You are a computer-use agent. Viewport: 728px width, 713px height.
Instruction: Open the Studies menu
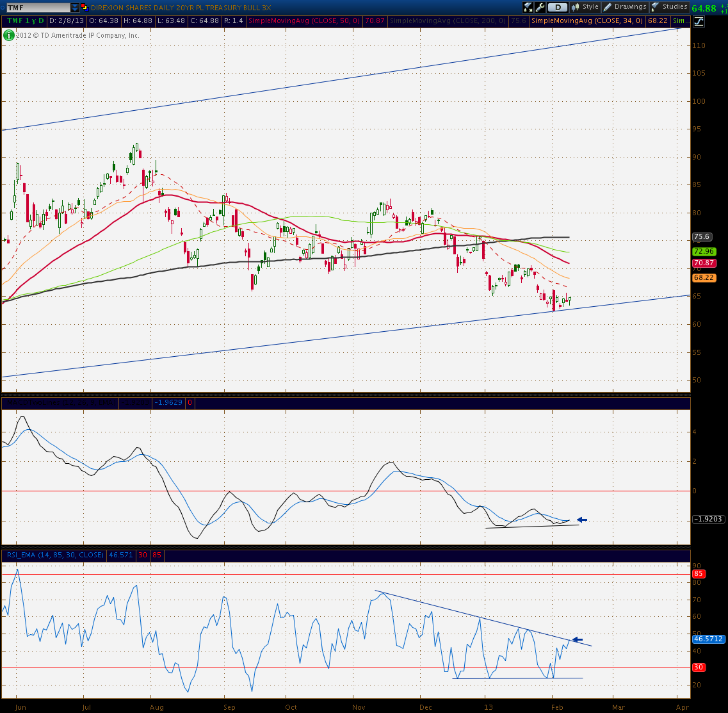click(669, 7)
